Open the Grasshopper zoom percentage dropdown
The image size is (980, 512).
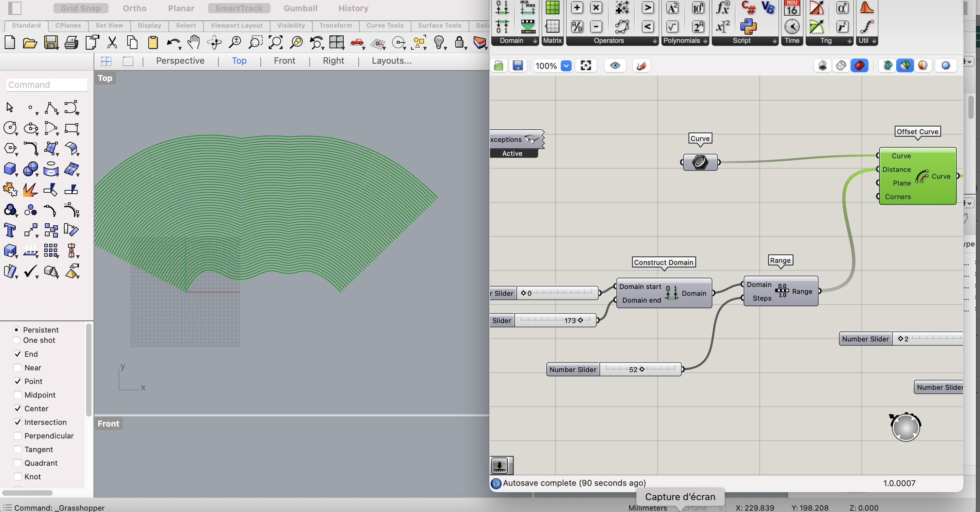[566, 66]
